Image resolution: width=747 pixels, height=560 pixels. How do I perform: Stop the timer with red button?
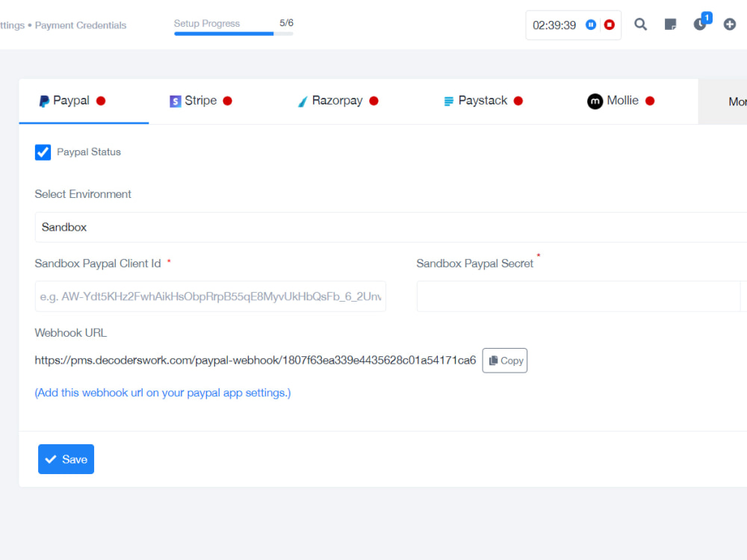pyautogui.click(x=610, y=25)
